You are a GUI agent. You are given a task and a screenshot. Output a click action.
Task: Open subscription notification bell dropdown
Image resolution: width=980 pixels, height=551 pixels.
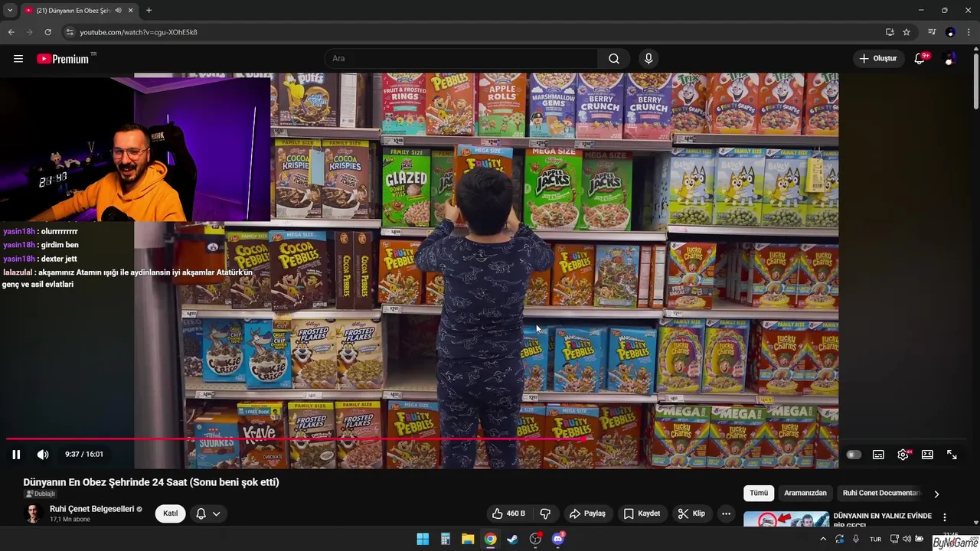[x=207, y=514]
